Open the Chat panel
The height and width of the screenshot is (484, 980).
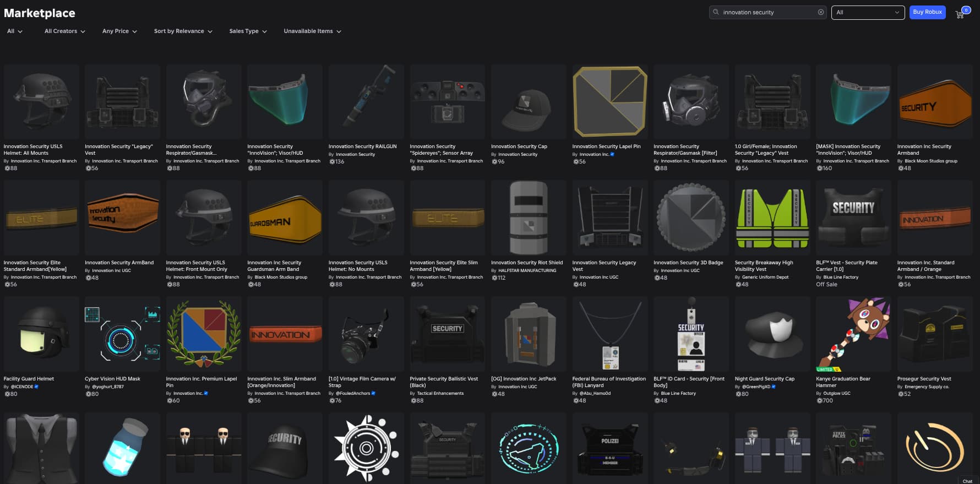click(x=967, y=481)
